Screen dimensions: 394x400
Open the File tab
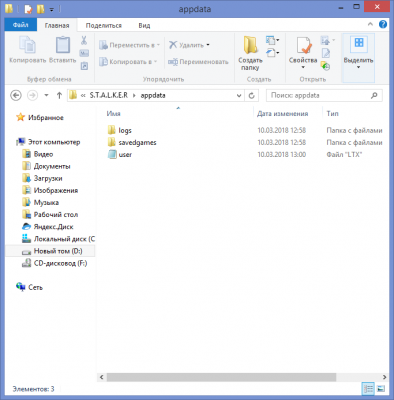(21, 25)
